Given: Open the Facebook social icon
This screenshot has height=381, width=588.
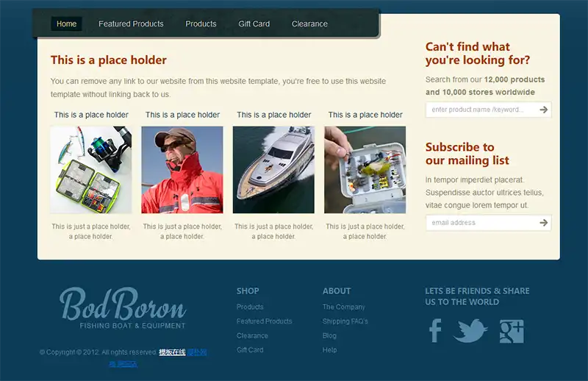Looking at the screenshot, I should click(x=435, y=331).
